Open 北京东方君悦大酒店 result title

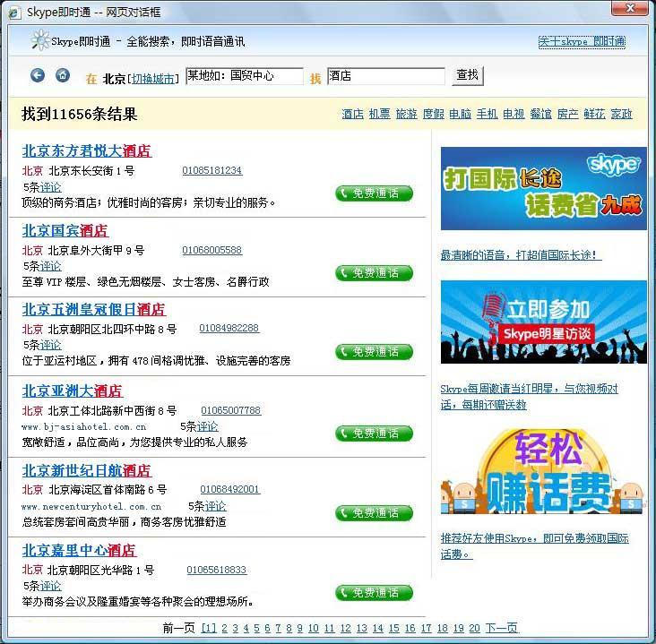coord(87,151)
